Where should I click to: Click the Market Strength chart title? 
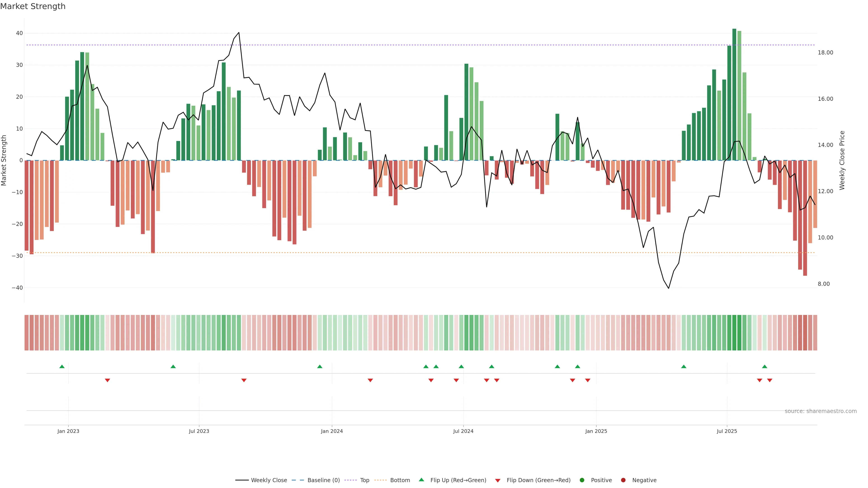click(33, 6)
